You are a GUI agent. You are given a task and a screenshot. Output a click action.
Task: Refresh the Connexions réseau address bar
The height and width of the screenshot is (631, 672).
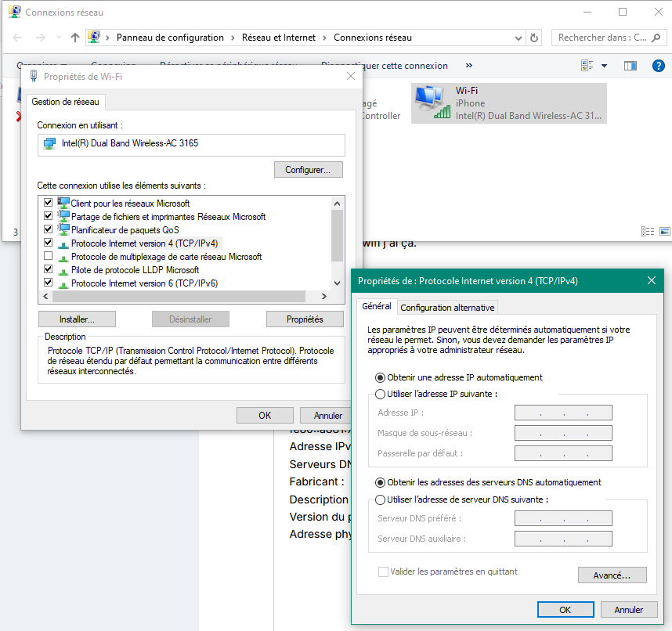click(x=534, y=38)
